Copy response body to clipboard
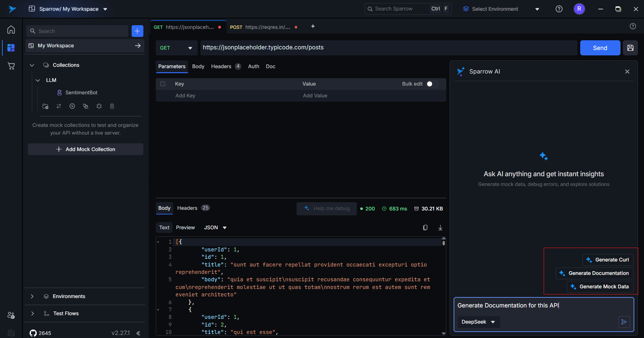The width and height of the screenshot is (644, 338). pyautogui.click(x=425, y=228)
